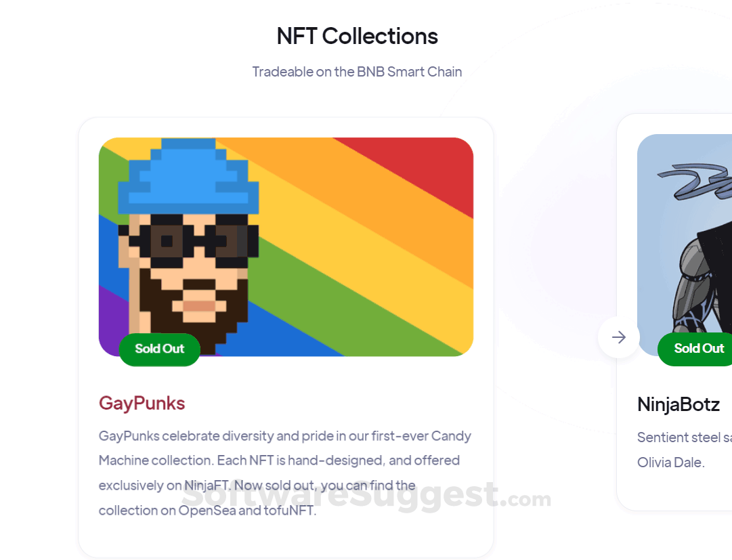Open the GayPunks collection title link
Screen dimensions: 732x560
point(142,404)
